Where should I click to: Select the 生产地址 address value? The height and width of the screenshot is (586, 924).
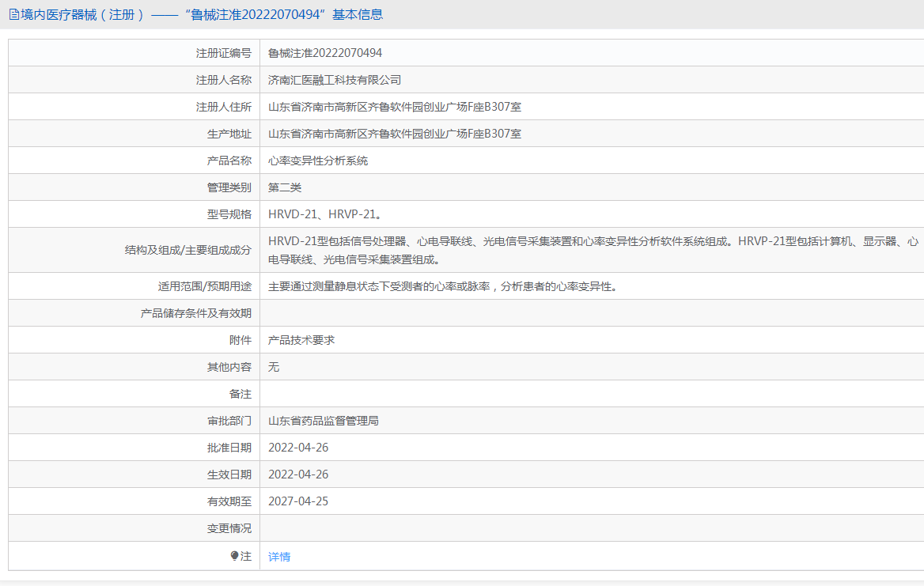394,134
